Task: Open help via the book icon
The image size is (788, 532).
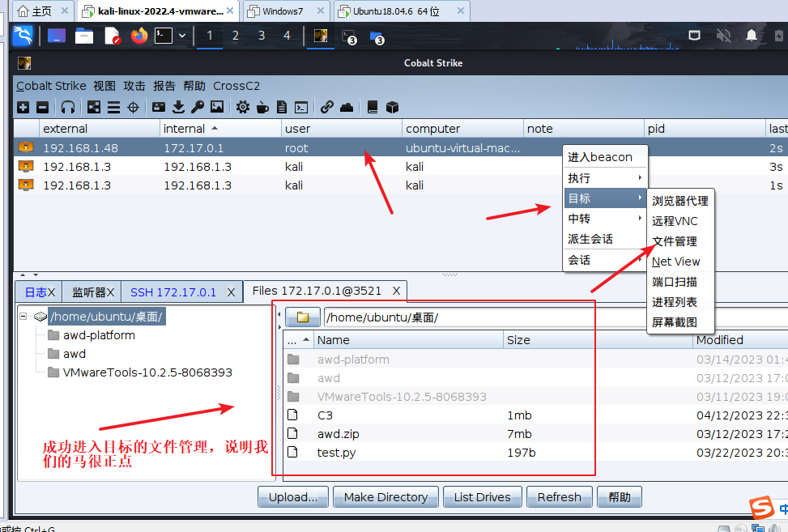Action: (373, 107)
